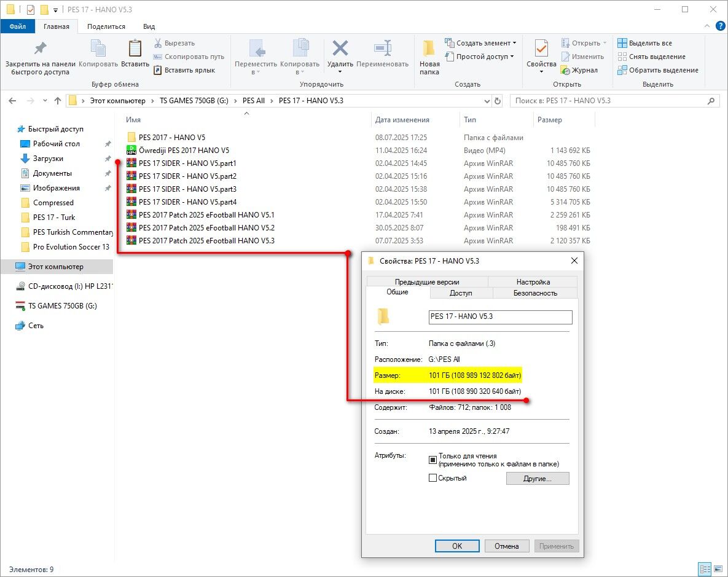Open the recent locations dropdown arrow
Screen dimensions: 728x577
pos(45,101)
